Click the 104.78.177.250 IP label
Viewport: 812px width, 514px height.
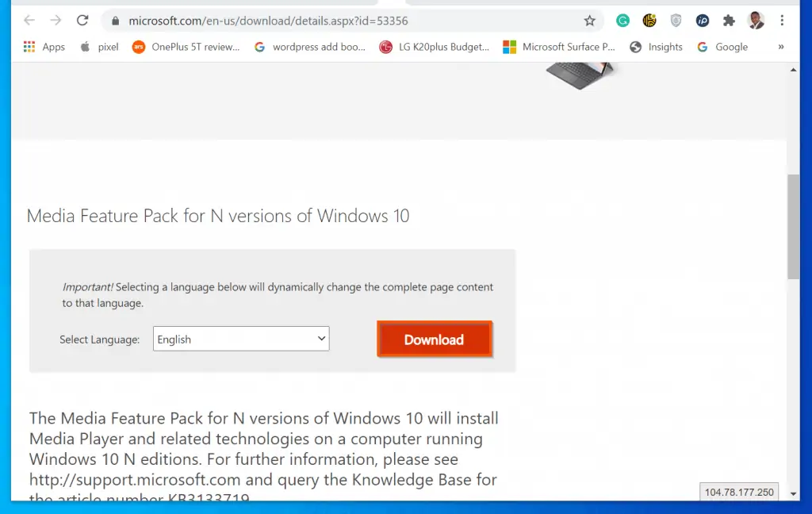click(739, 493)
